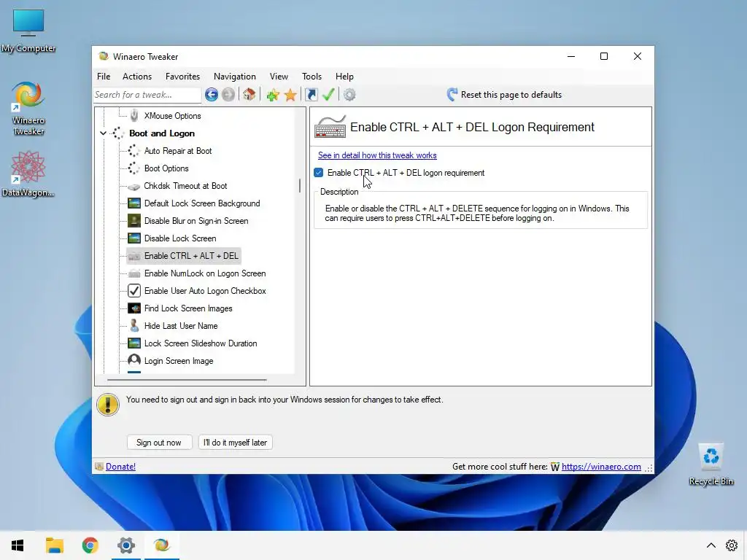Open the Favorites menu
The width and height of the screenshot is (747, 560).
click(182, 76)
